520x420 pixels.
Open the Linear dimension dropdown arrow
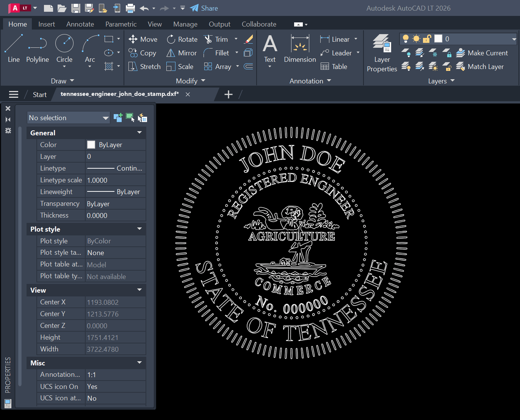[356, 39]
